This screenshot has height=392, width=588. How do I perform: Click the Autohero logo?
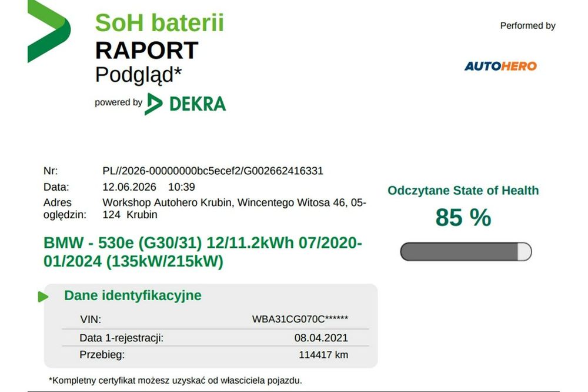tap(500, 66)
